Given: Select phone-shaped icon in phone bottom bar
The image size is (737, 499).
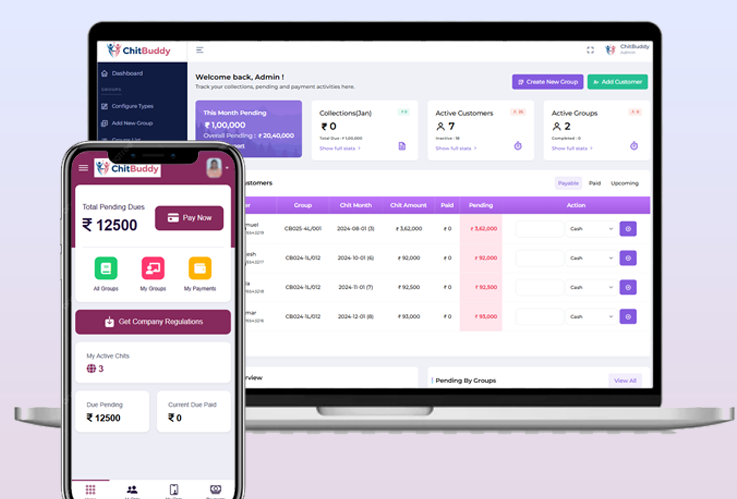Looking at the screenshot, I should coord(173,490).
